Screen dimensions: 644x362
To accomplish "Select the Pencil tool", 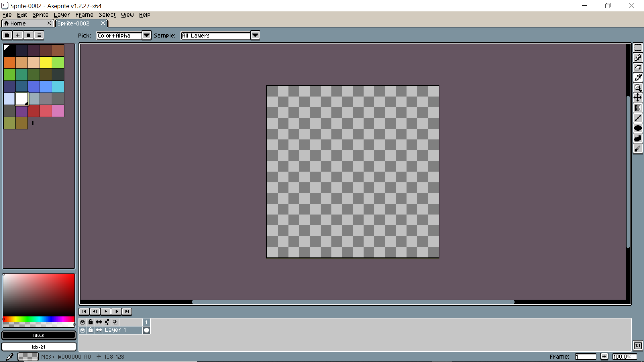I will (x=638, y=58).
